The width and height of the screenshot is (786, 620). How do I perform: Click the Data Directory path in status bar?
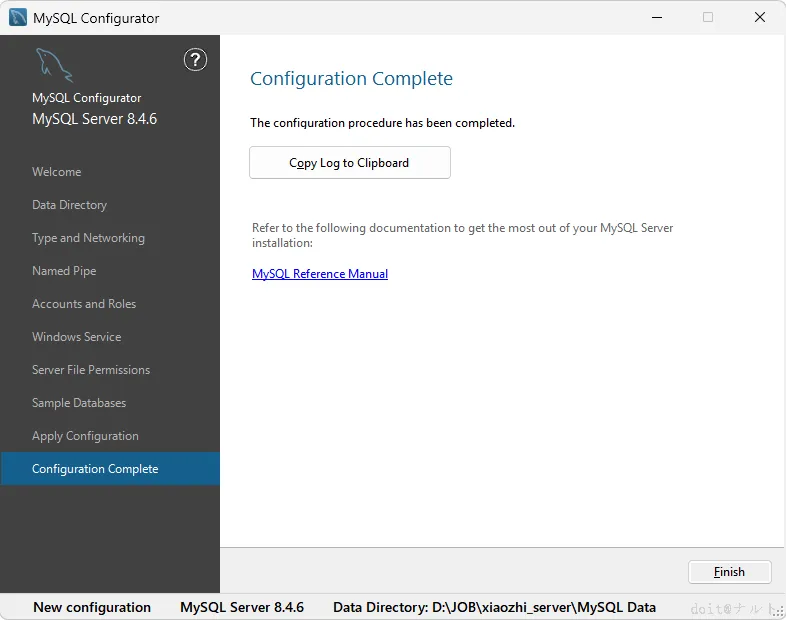point(494,607)
